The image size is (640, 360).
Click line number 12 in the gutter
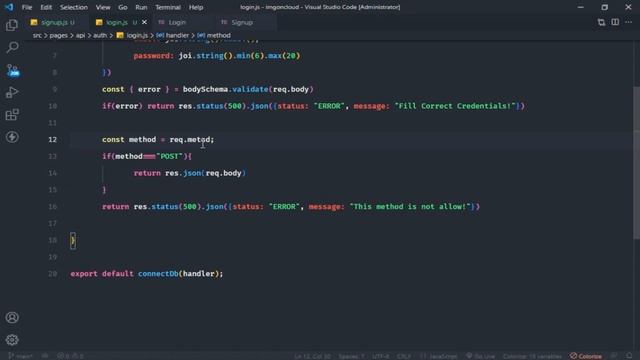(x=53, y=140)
